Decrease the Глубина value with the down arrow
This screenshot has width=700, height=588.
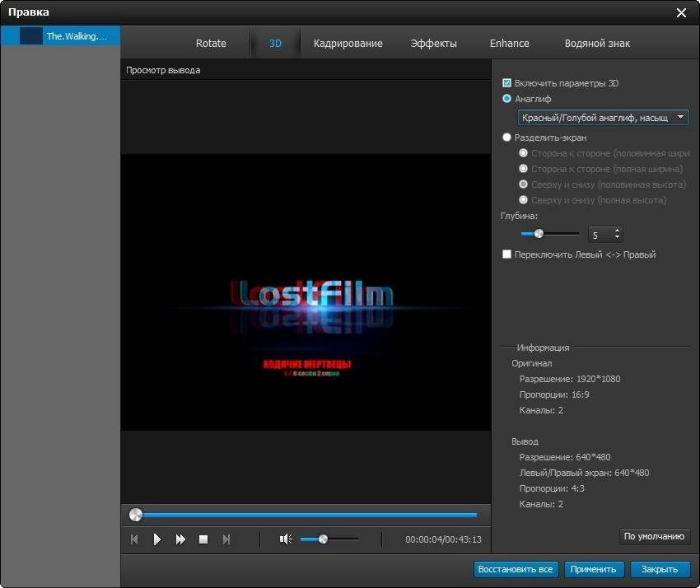[617, 236]
